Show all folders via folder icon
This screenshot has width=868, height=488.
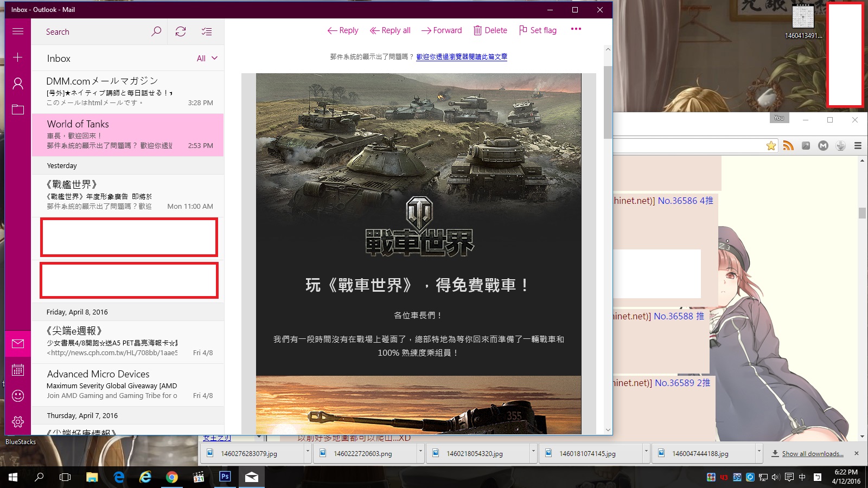pyautogui.click(x=18, y=110)
